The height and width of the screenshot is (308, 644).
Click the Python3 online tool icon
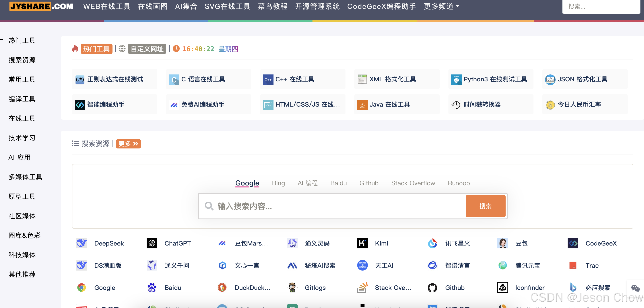tap(456, 80)
